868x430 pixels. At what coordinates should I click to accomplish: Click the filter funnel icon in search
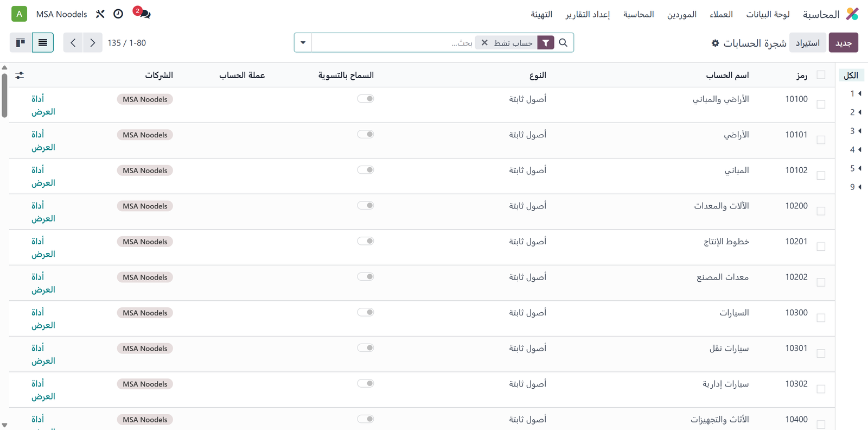[x=546, y=42]
